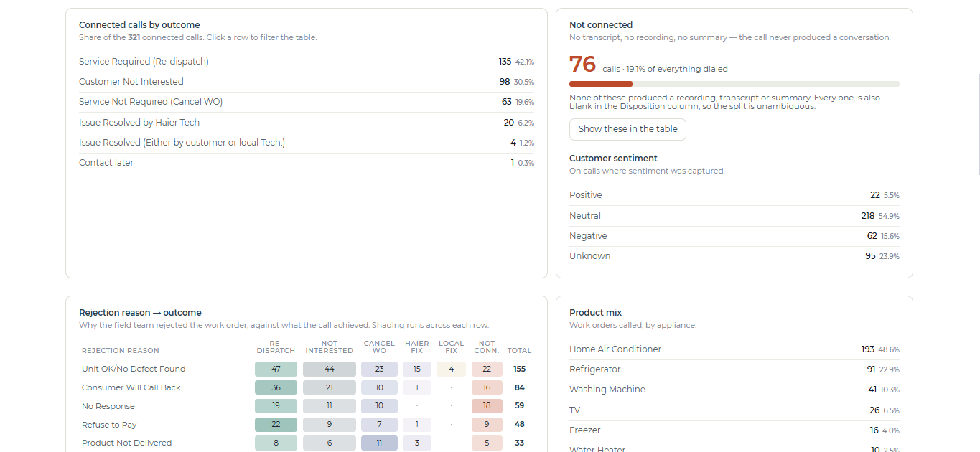980x452 pixels.
Task: Select the Customer Not Interested outcome row
Action: pyautogui.click(x=307, y=82)
